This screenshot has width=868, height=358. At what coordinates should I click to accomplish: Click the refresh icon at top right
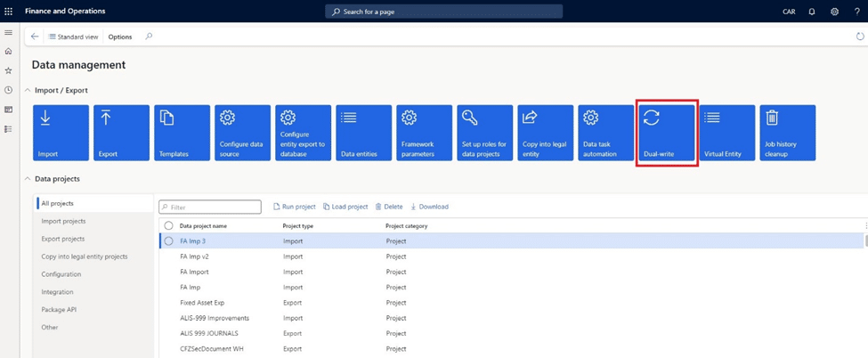860,37
